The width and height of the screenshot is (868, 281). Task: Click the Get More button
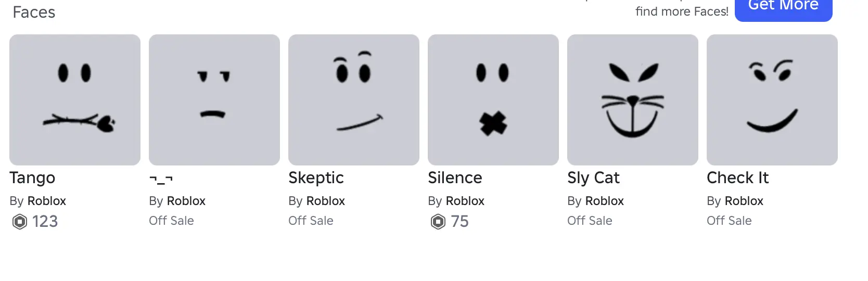tap(783, 7)
